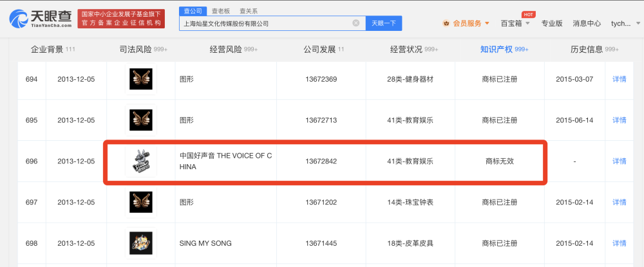This screenshot has height=267, width=644.
Task: Open trademark thumbnail in row 694
Action: pos(141,79)
